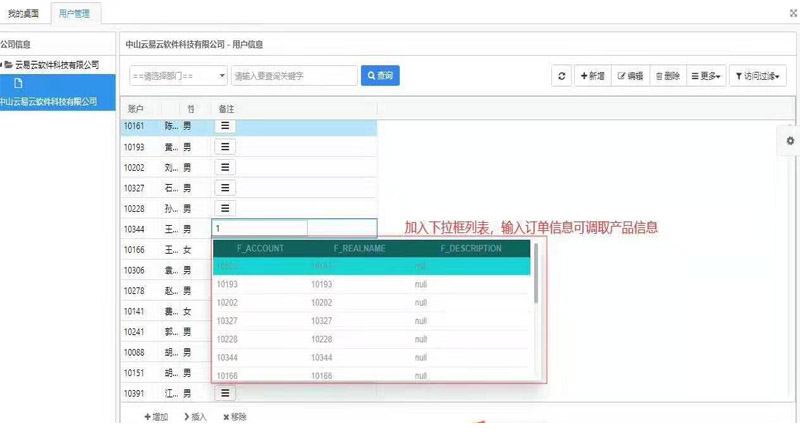Viewport: 800px width, 432px height.
Task: Click hamburger menu icon in row 10391
Action: click(x=226, y=392)
